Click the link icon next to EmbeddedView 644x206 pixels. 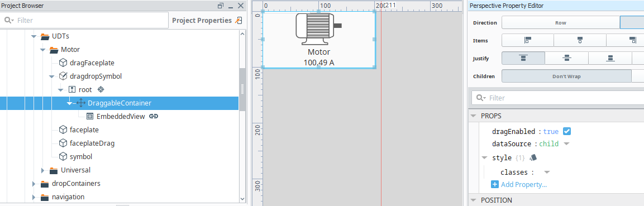click(x=154, y=117)
